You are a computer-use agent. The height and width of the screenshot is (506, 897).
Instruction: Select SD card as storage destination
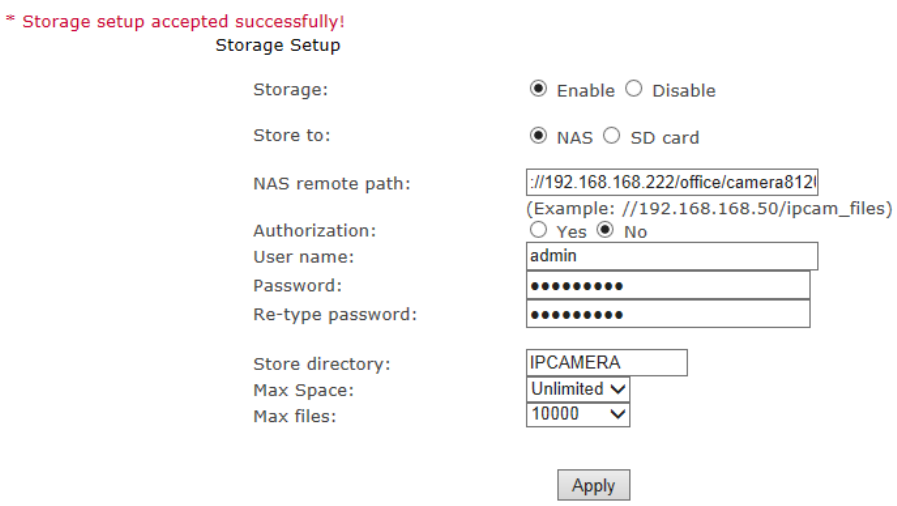611,136
